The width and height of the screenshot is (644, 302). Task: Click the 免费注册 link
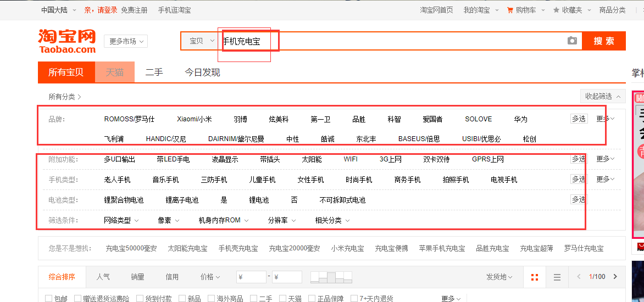(x=134, y=10)
